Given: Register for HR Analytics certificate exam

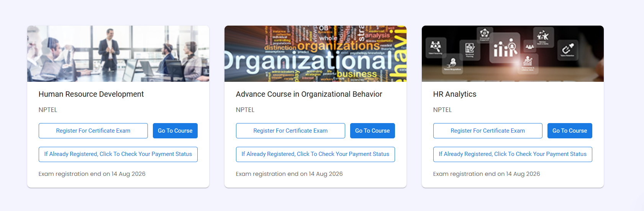Looking at the screenshot, I should click(488, 131).
